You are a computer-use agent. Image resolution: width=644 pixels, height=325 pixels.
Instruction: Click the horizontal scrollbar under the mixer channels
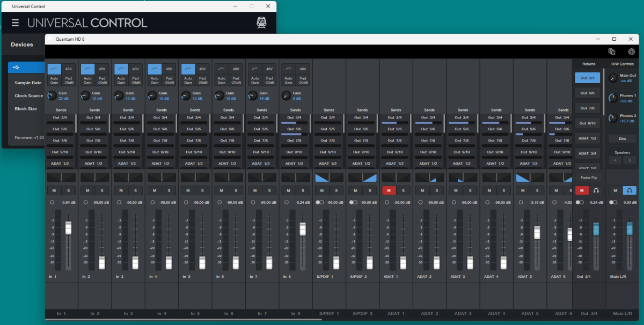[184, 320]
